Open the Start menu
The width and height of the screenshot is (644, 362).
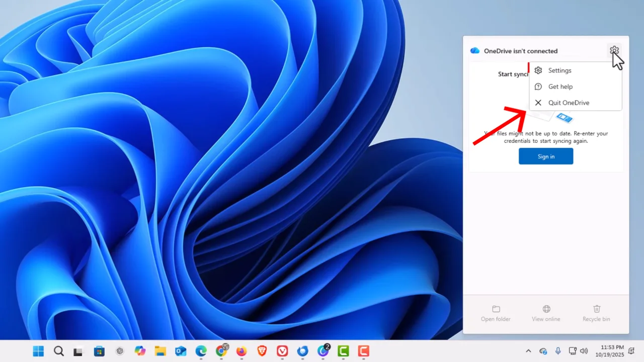[x=38, y=351]
